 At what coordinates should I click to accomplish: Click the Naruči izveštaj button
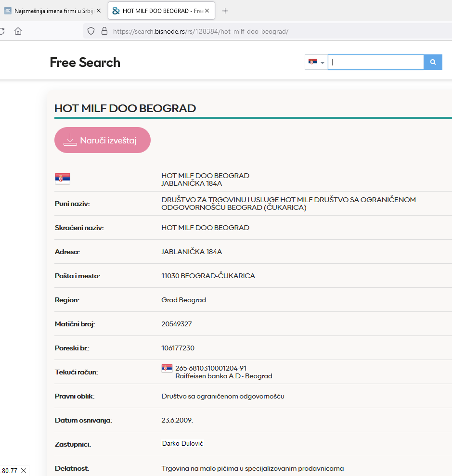[x=103, y=140]
